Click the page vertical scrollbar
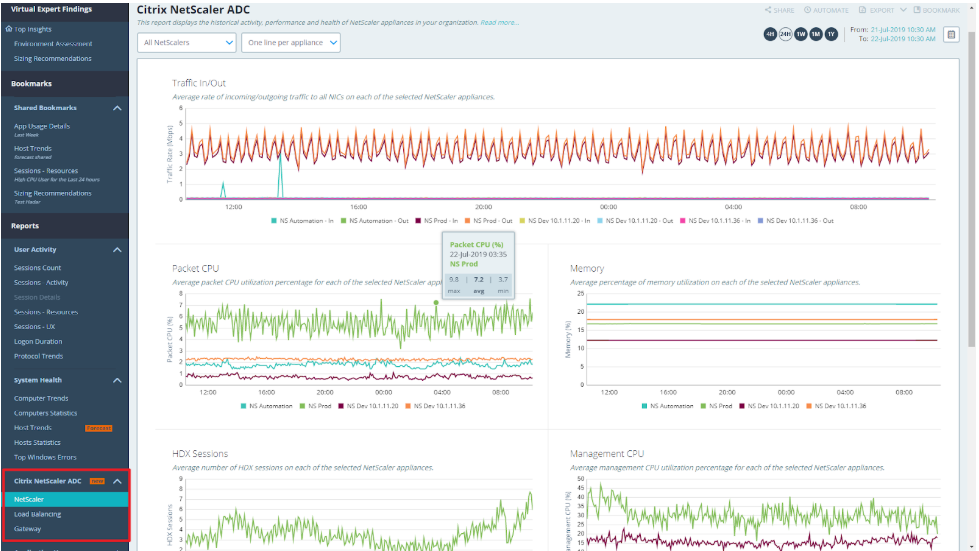The width and height of the screenshot is (979, 551). [x=971, y=187]
